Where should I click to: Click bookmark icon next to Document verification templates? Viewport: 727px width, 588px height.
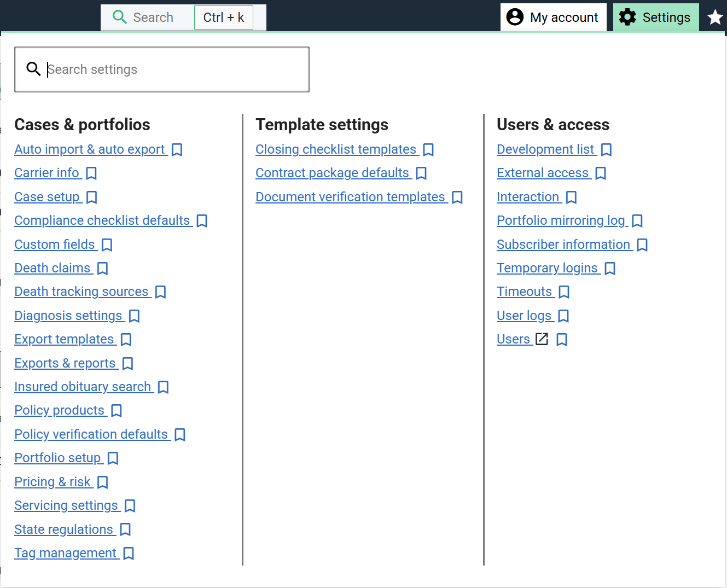[x=457, y=197]
